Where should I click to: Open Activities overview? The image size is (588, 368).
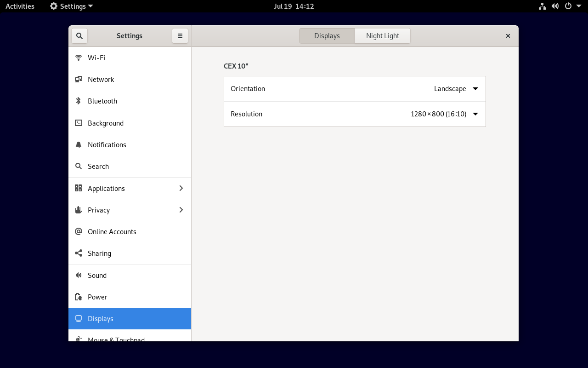20,6
